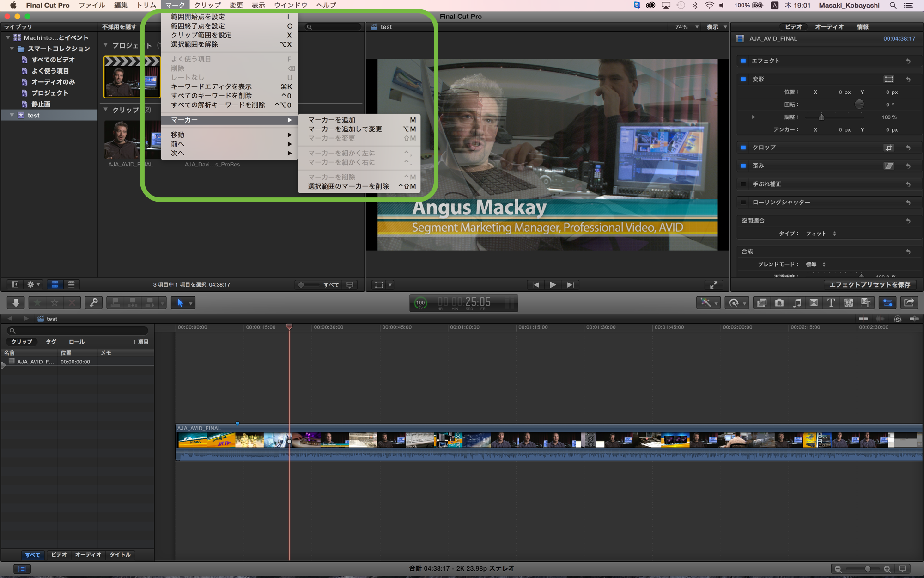Open the enhancements magic wand menu
Image resolution: width=924 pixels, height=578 pixels.
pos(708,303)
